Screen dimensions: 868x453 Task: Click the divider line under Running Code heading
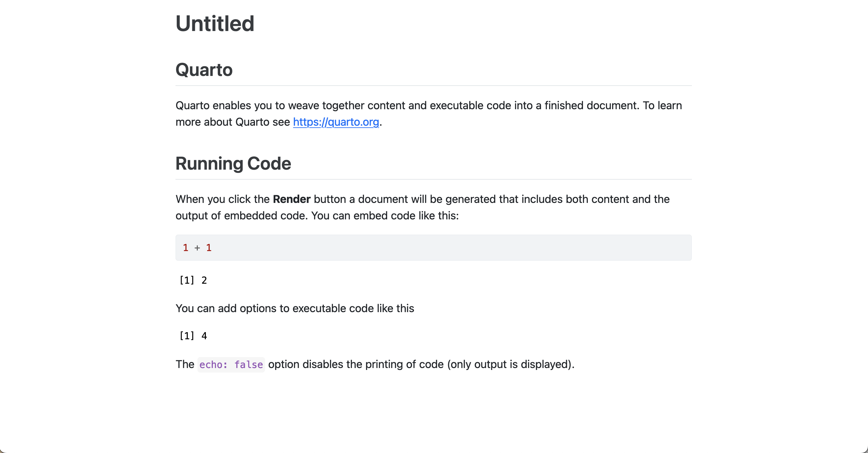point(433,180)
